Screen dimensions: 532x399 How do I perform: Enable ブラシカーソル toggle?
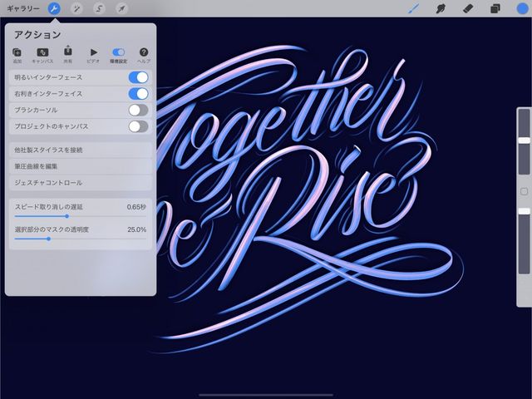point(138,110)
